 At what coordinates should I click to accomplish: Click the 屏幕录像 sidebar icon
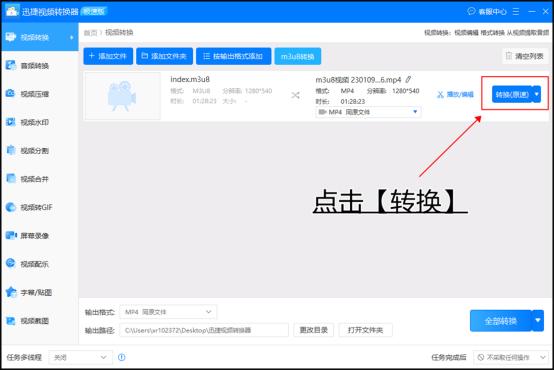[11, 235]
